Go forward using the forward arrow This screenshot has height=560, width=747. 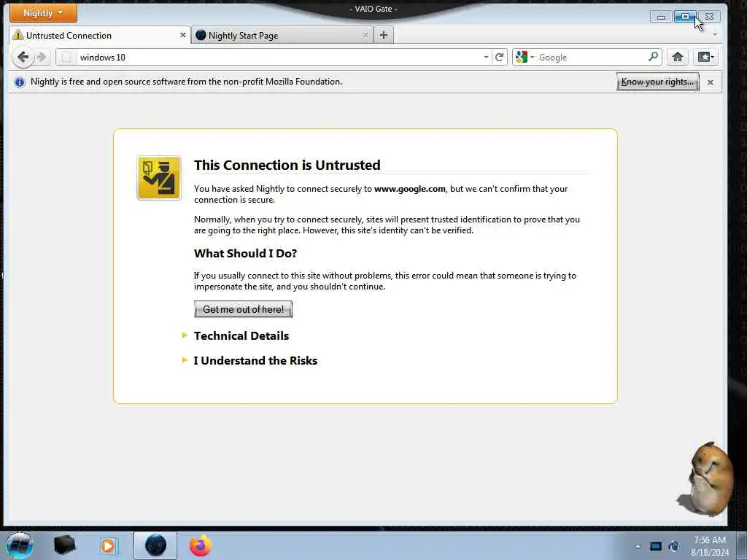(x=42, y=57)
